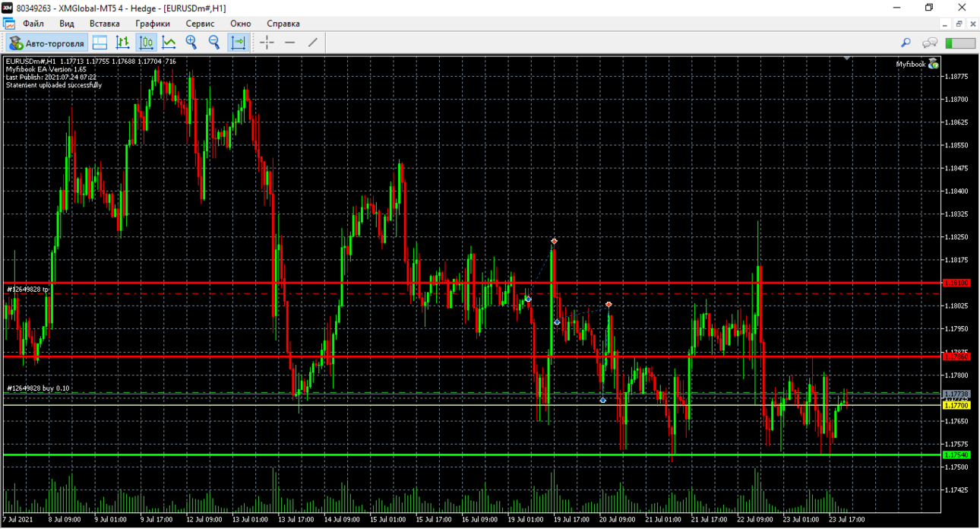Open the Файл menu
Screen dimensions: 980x529
(33, 24)
